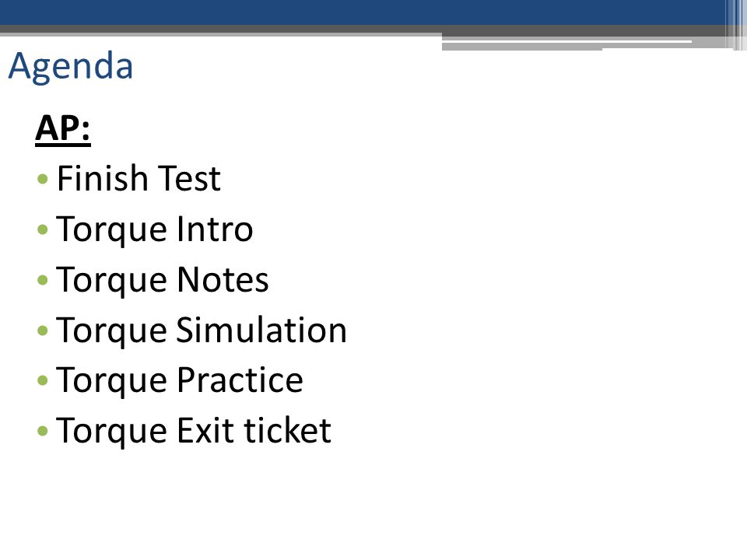Click the vertical striped decoration in top-right corner
The image size is (747, 560).
point(735,25)
